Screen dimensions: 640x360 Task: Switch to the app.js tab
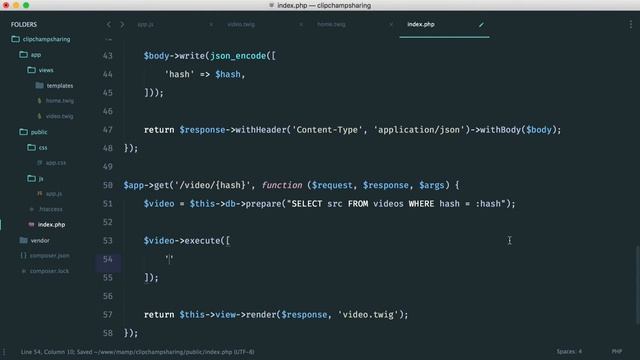click(x=146, y=24)
